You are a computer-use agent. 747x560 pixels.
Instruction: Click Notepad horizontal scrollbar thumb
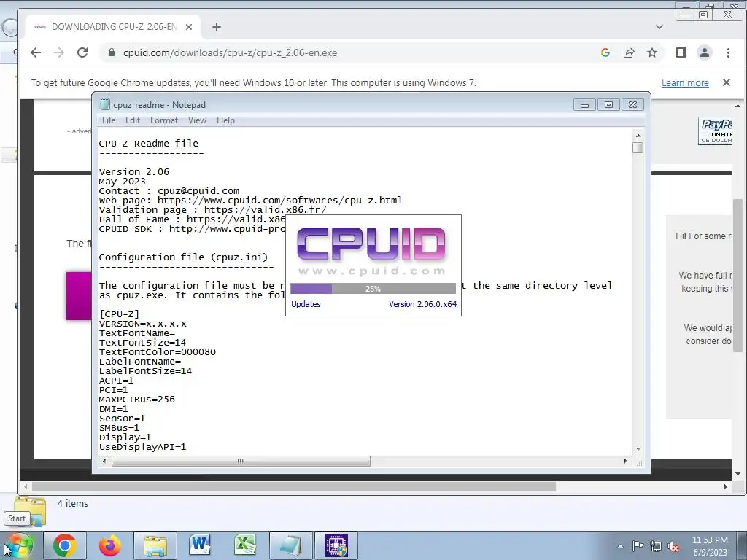pos(241,461)
